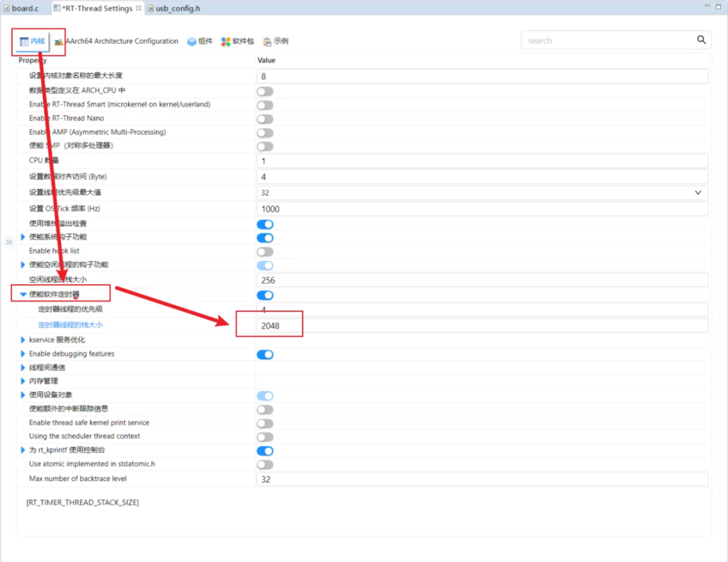The image size is (728, 562).
Task: Edit 设置数据对齐访问 (Byte) value
Action: click(x=482, y=177)
